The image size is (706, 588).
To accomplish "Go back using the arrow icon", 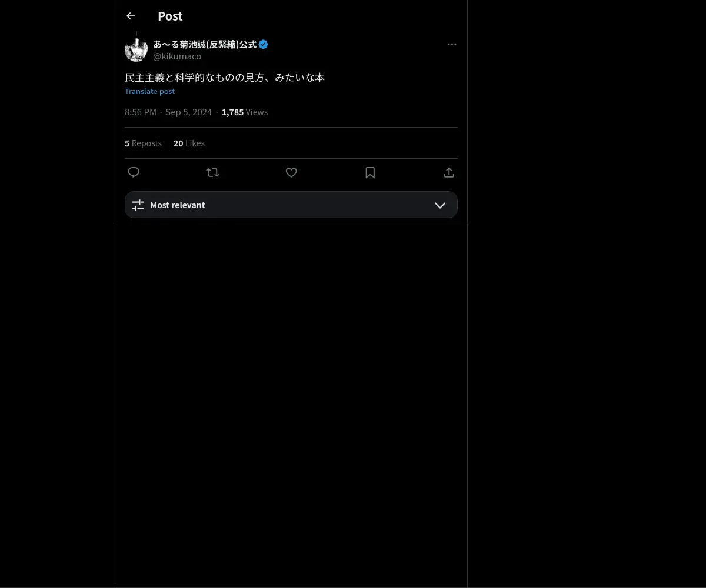I will pos(131,16).
